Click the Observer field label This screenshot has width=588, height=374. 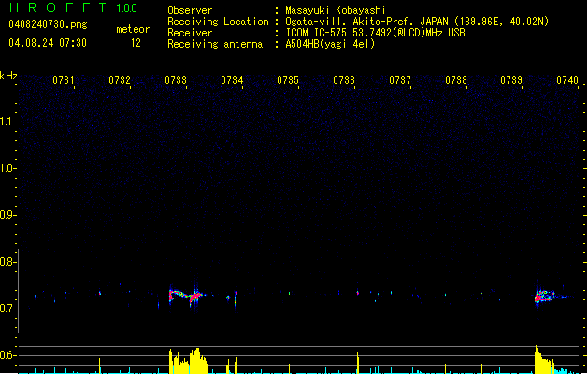coord(190,10)
